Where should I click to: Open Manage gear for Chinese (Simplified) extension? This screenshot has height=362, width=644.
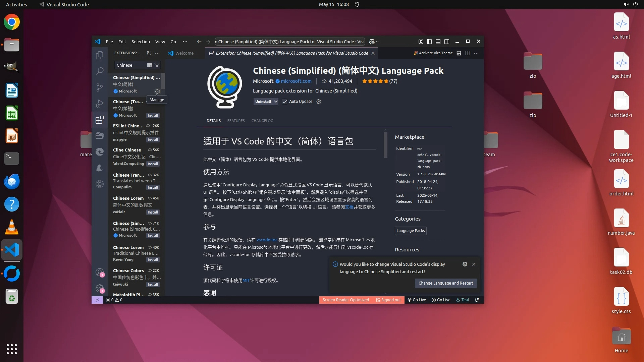tap(158, 92)
